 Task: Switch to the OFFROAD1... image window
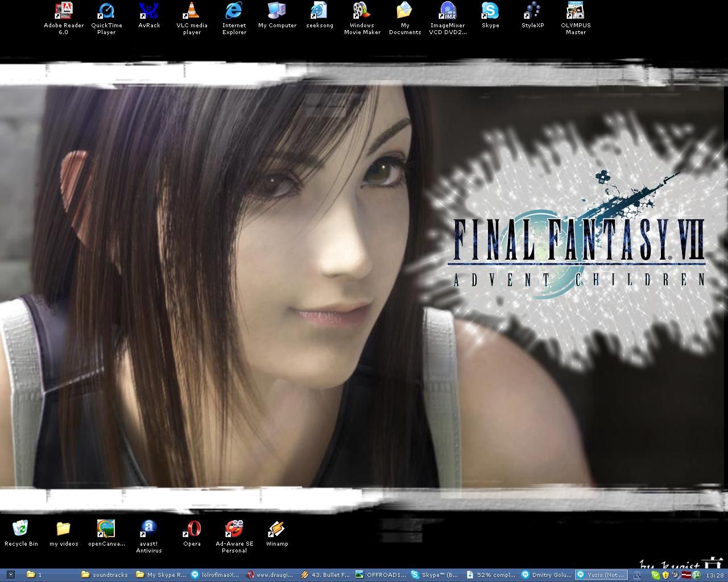380,575
